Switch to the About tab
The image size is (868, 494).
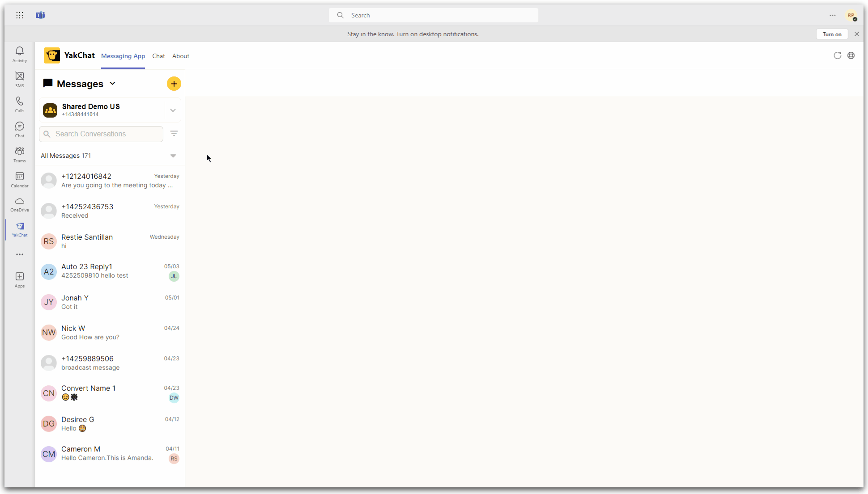pyautogui.click(x=181, y=56)
